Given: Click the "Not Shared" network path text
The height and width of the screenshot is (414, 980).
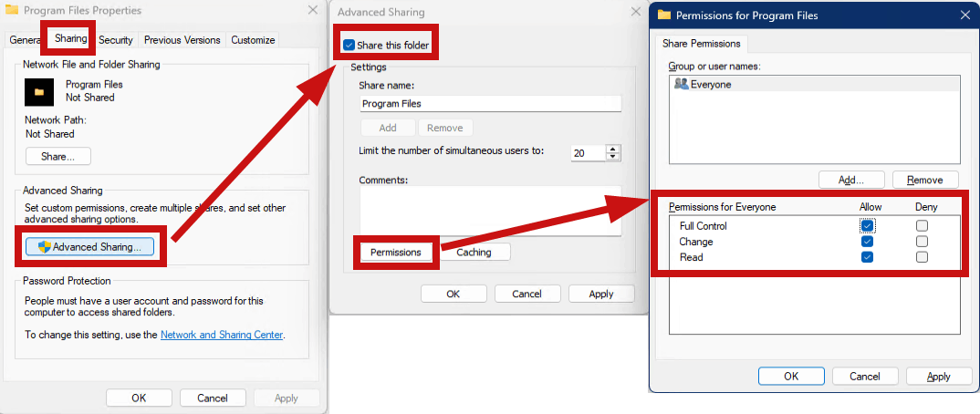Looking at the screenshot, I should tap(50, 134).
